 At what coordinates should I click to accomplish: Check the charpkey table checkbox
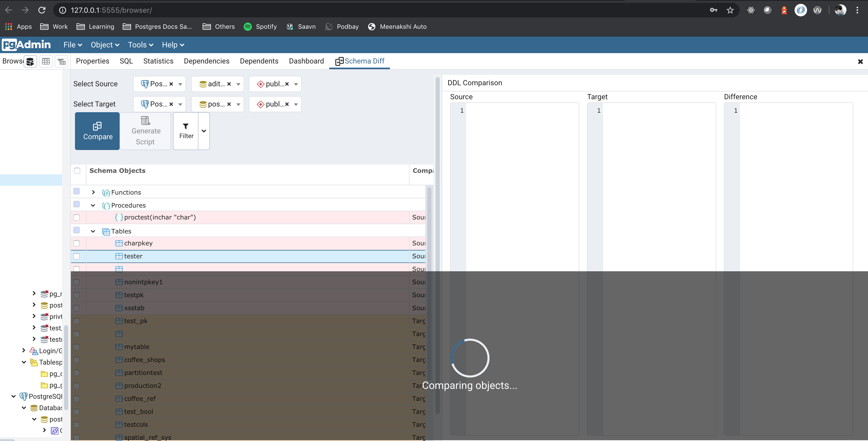[77, 243]
